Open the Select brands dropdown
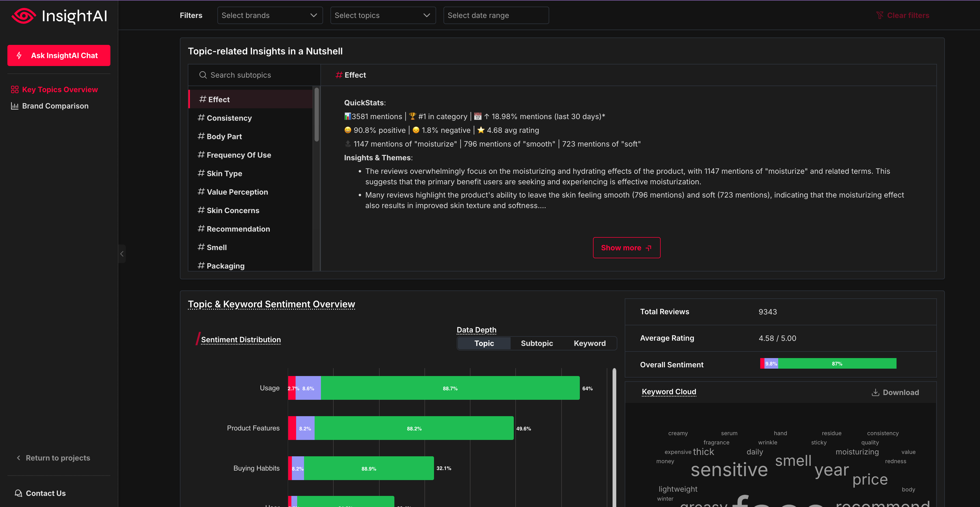Screen dimensions: 980x507 click(x=270, y=15)
